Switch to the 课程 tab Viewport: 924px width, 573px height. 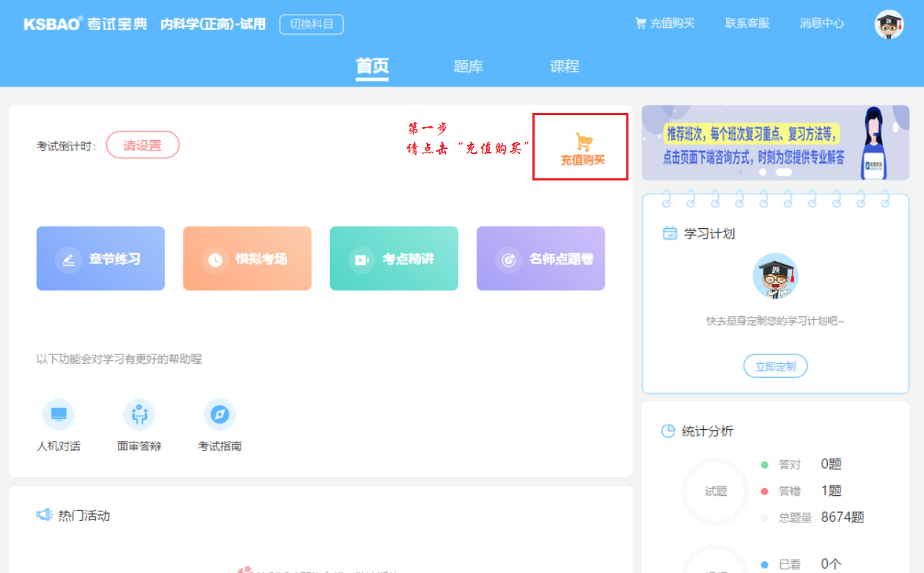(x=565, y=66)
